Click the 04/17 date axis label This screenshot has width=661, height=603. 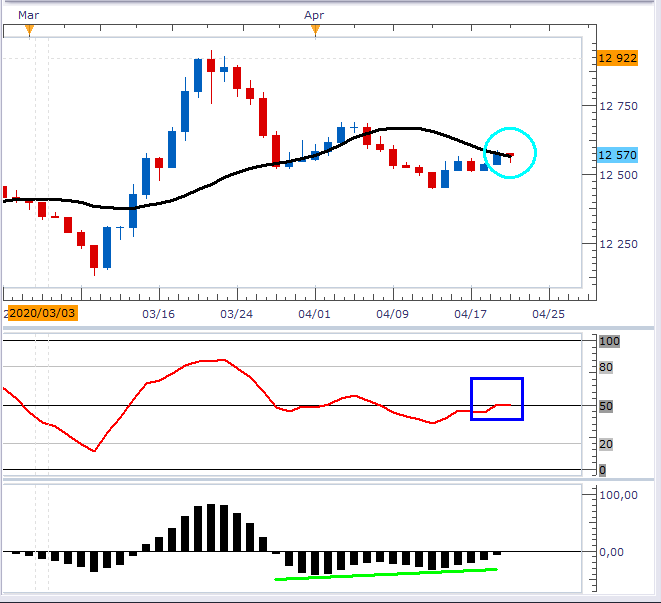click(x=470, y=314)
